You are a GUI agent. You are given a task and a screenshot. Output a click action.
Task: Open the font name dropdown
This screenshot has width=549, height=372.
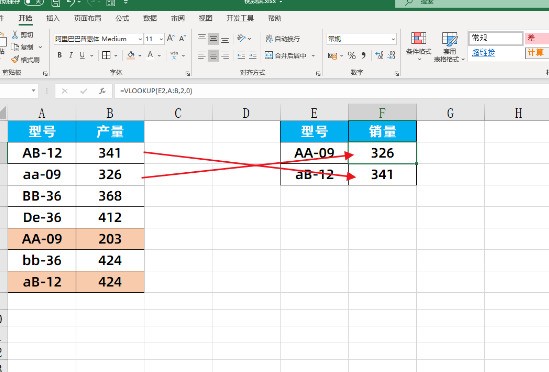[140, 39]
